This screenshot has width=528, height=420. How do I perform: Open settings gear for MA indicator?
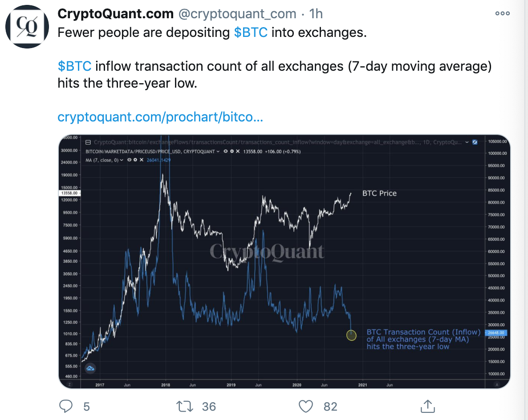pyautogui.click(x=135, y=160)
